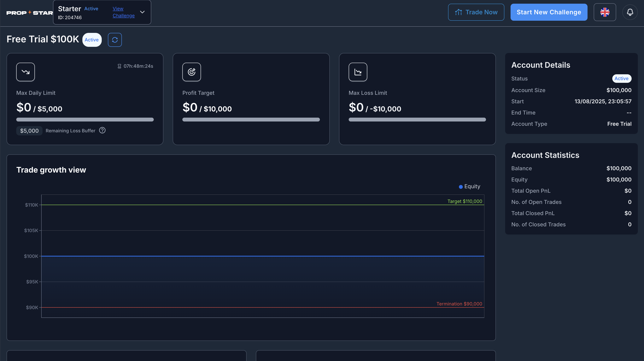Click the Max Loss Limit chart icon

pyautogui.click(x=358, y=72)
